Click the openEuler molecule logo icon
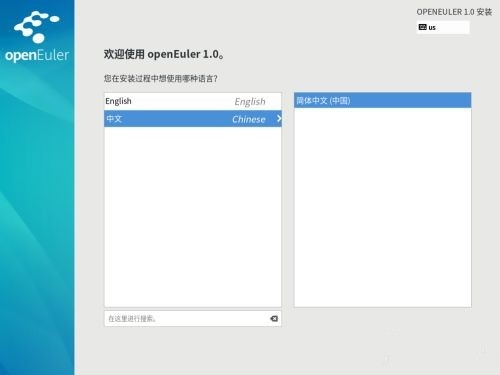This screenshot has height=375, width=500. click(37, 27)
